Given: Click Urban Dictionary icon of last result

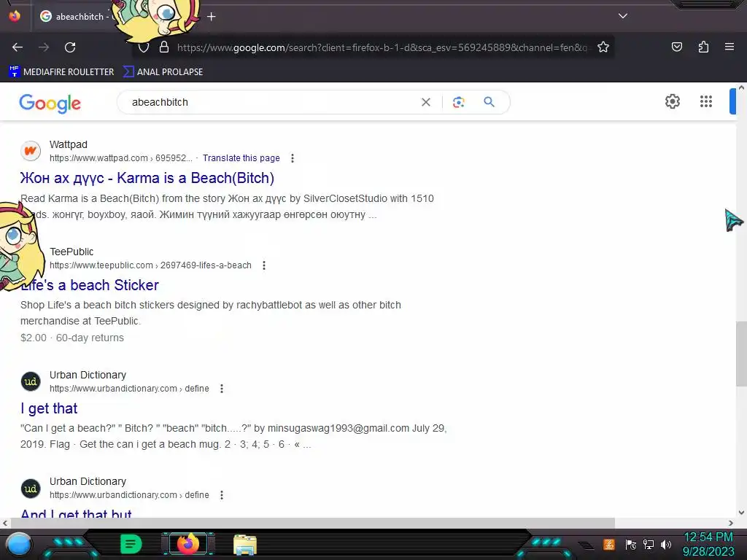Looking at the screenshot, I should [31, 488].
